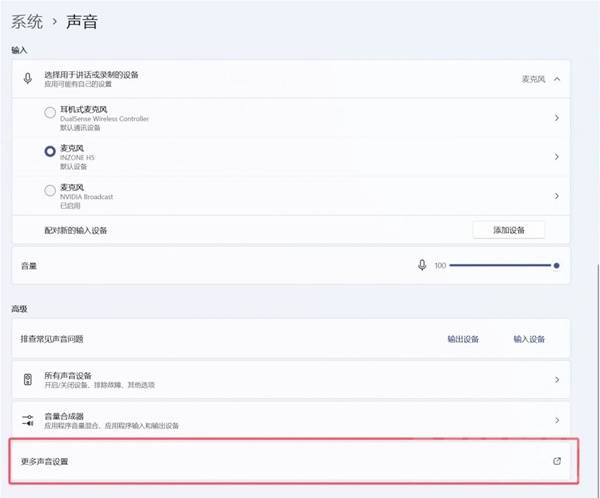This screenshot has width=600, height=498.
Task: Select the 耳机式麦克风 DualSense radio button
Action: [50, 113]
